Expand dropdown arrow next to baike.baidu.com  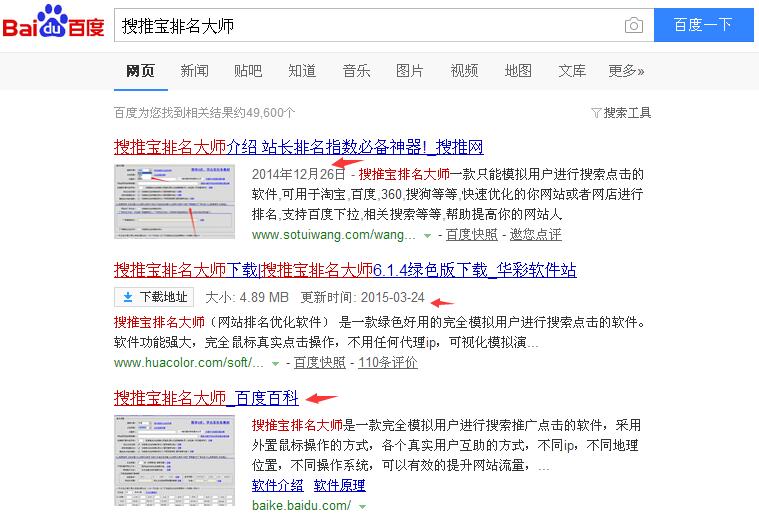tap(363, 507)
